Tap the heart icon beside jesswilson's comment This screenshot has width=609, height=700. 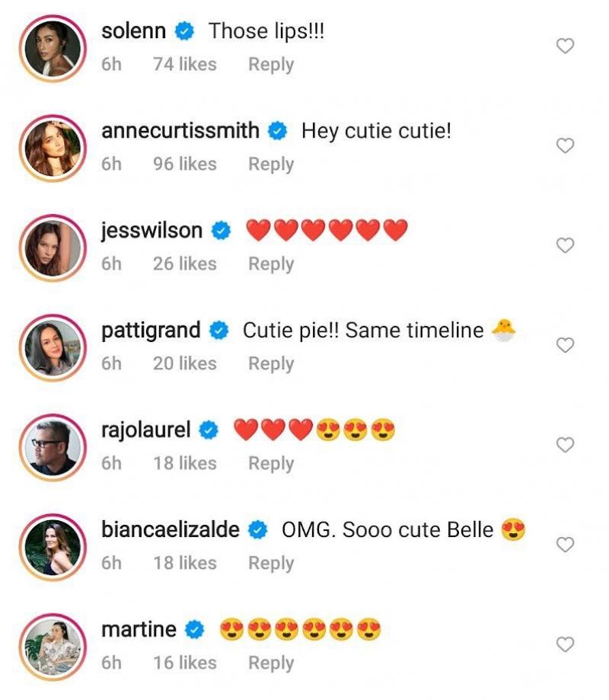pos(564,246)
